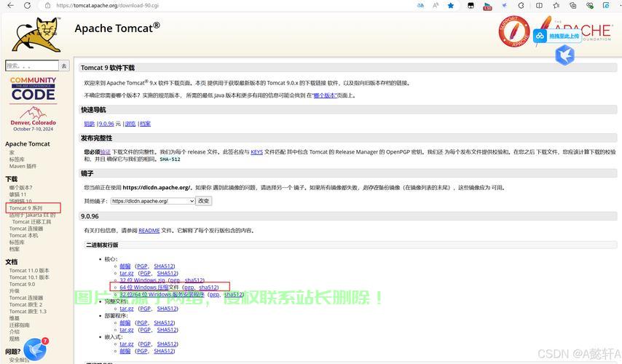Jump to 9.0.96 in quick navigation

[106, 124]
